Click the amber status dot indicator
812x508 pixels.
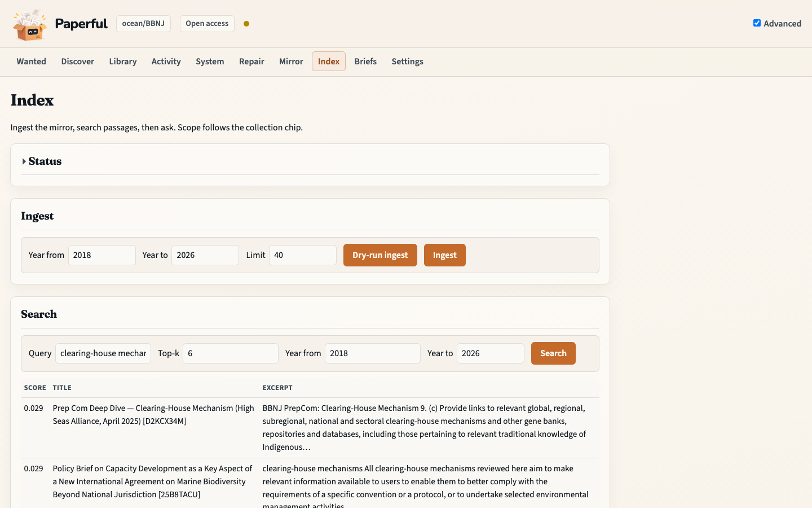tap(246, 24)
